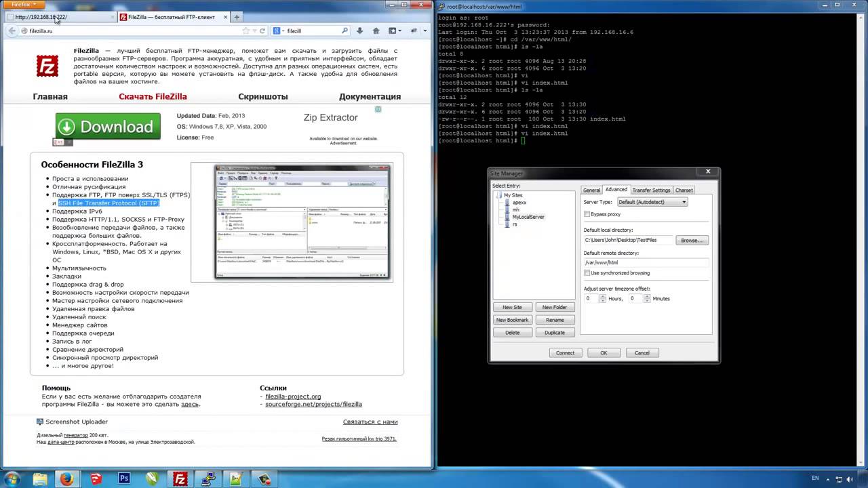Select the mh site entry
The width and height of the screenshot is (868, 488).
point(515,209)
